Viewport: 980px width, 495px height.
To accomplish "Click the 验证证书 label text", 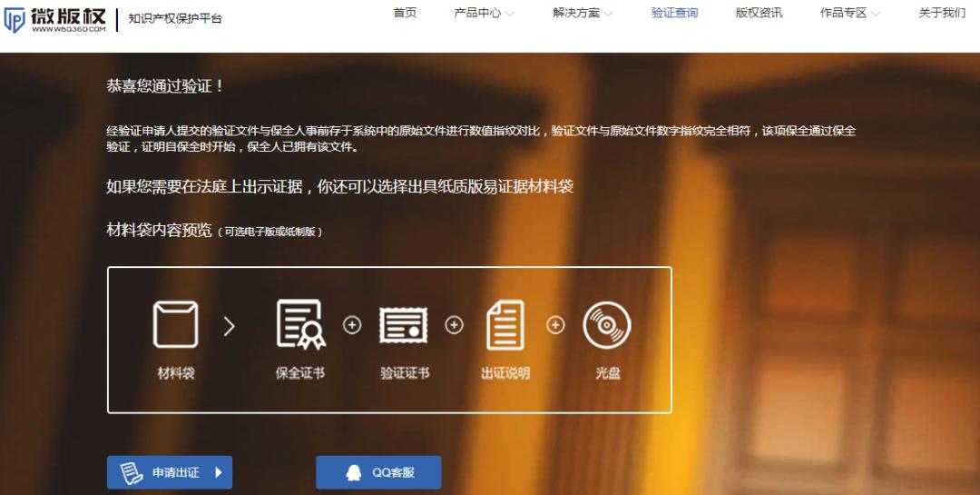I will (x=405, y=373).
